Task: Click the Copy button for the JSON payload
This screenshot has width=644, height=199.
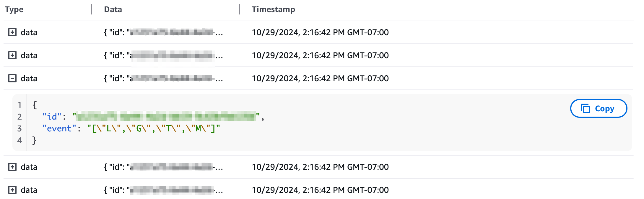Action: pos(599,108)
